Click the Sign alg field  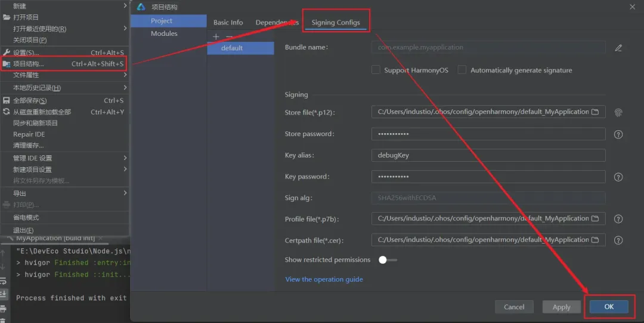tap(488, 198)
